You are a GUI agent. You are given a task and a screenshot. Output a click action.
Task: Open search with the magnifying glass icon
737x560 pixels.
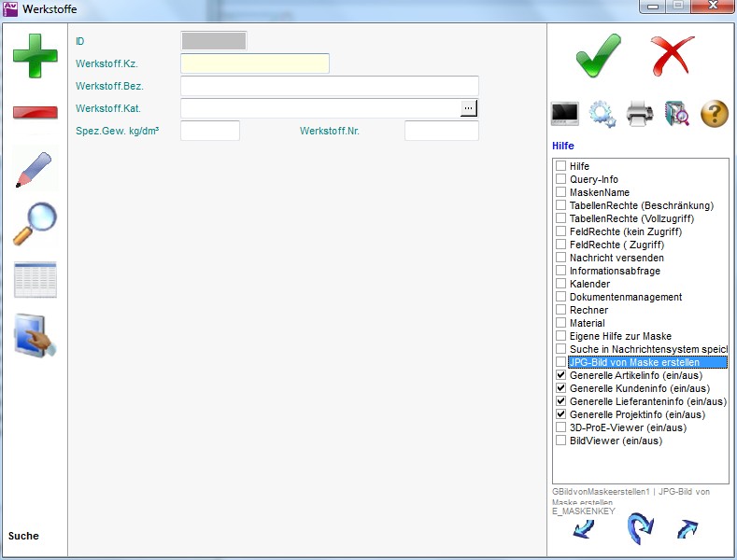[x=35, y=224]
